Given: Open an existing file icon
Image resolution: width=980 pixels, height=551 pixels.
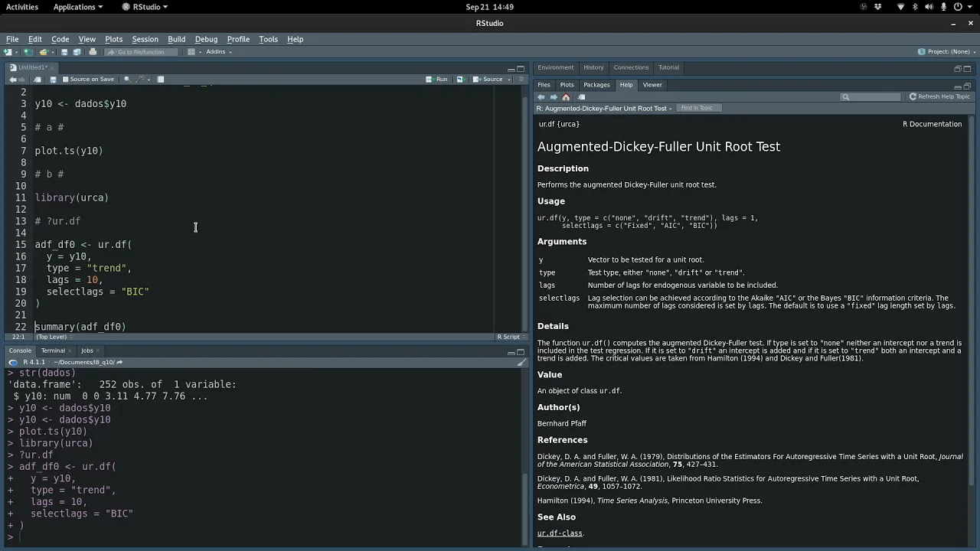Looking at the screenshot, I should pyautogui.click(x=44, y=52).
